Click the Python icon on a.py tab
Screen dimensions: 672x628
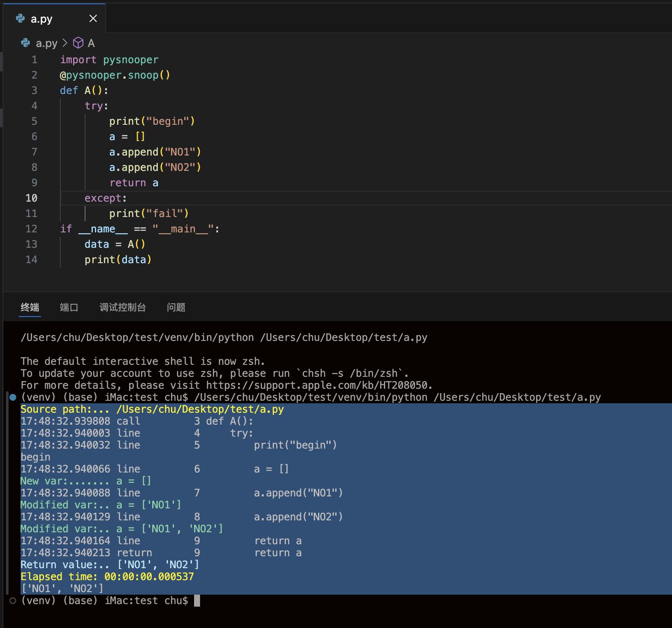(x=20, y=18)
